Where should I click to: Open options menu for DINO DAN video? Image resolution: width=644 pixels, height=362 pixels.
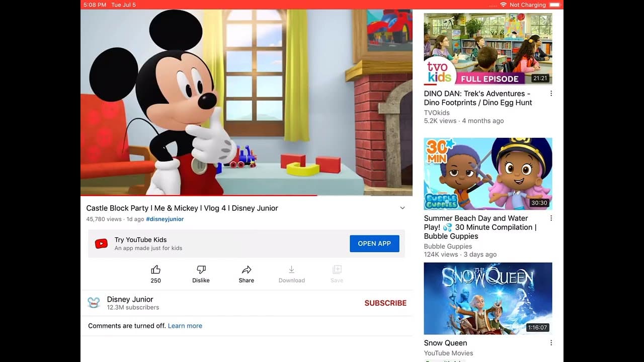(x=551, y=94)
